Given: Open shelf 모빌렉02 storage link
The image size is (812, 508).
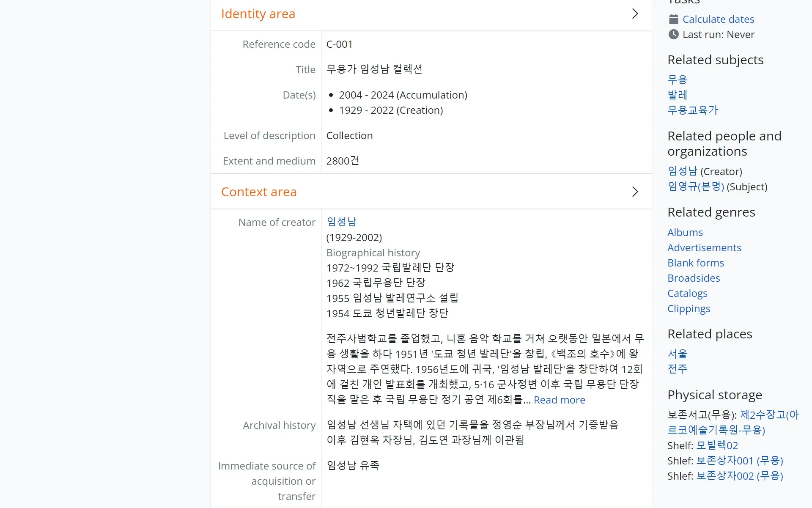Looking at the screenshot, I should tap(717, 445).
